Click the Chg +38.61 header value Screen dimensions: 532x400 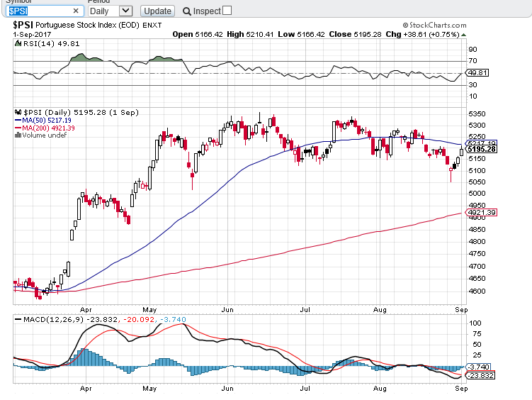coord(422,34)
